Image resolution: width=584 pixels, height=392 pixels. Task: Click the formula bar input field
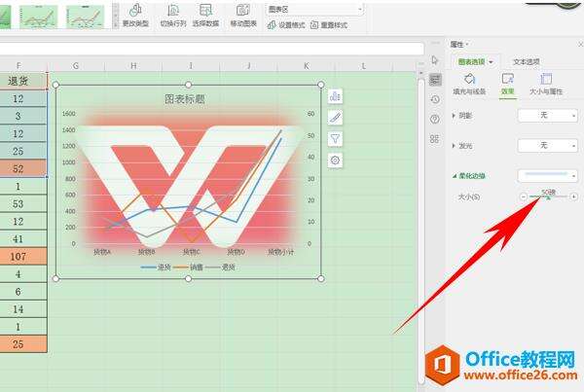(x=211, y=49)
